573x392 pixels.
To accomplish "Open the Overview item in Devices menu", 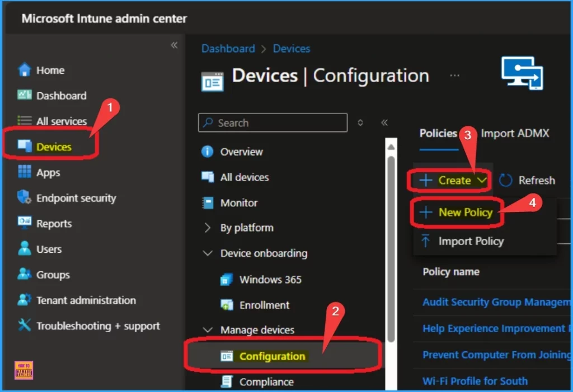I will tap(241, 152).
